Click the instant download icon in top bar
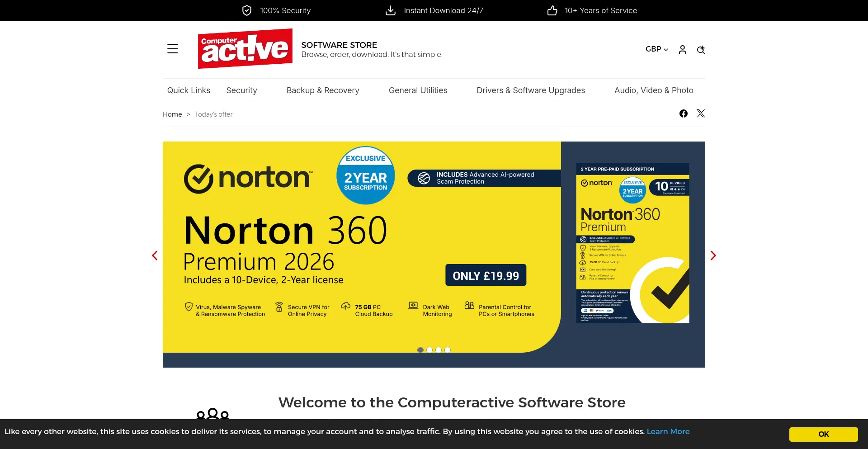Viewport: 868px width, 449px height. 391,10
